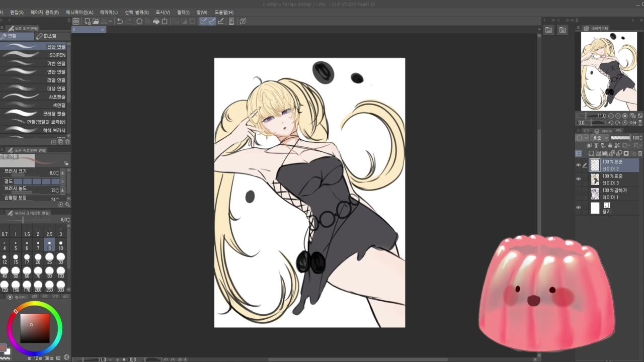Screen dimensions: 644x362
Task: Click navigator zoom-in plus icon
Action: tap(618, 116)
